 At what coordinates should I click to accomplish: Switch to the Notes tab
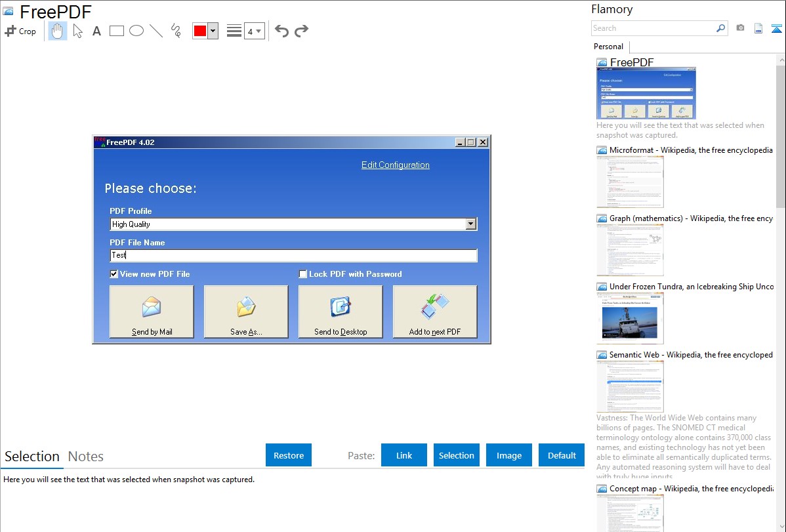[x=86, y=457]
